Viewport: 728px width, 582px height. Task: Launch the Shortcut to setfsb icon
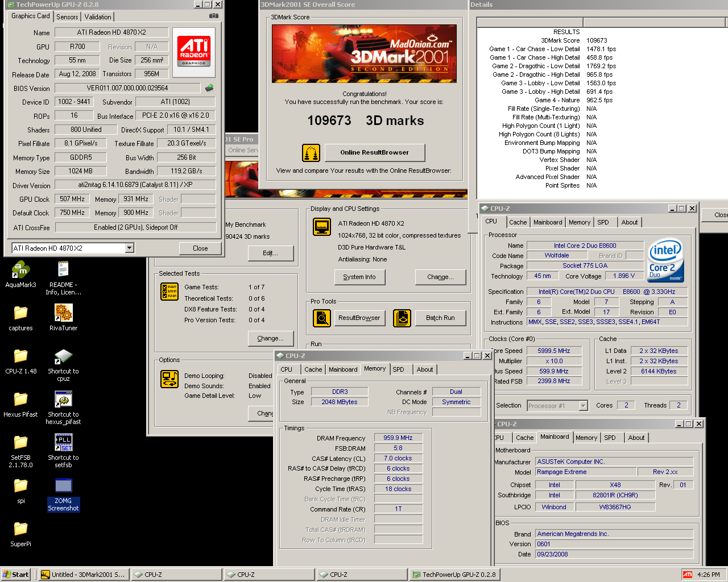[63, 451]
